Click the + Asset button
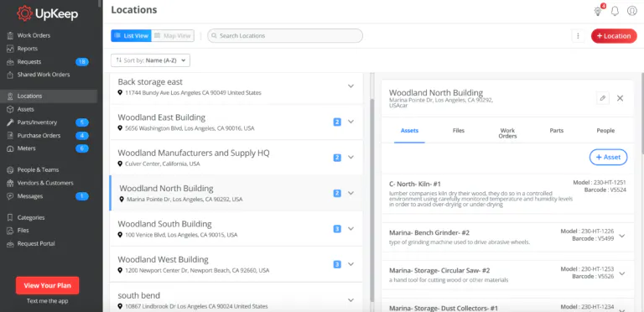 coord(608,157)
